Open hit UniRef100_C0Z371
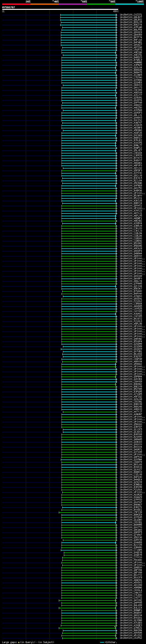146x644 pixels. tap(131, 15)
